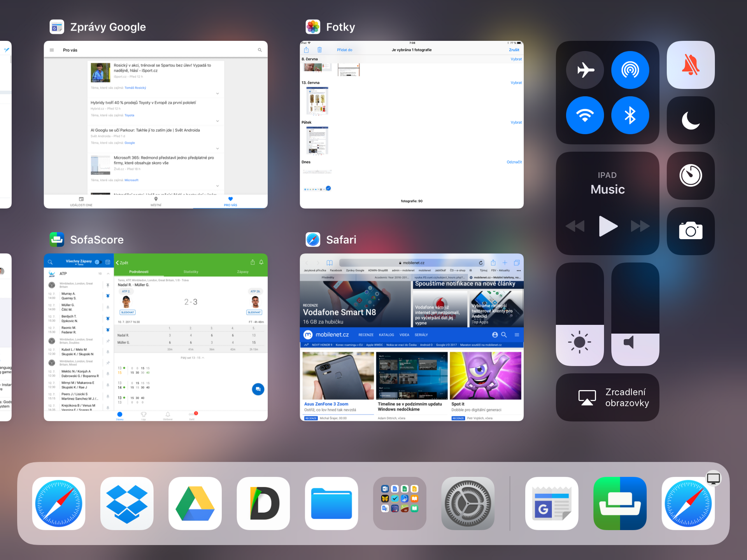
Task: Enable Do Not Disturb mode
Action: 691,120
